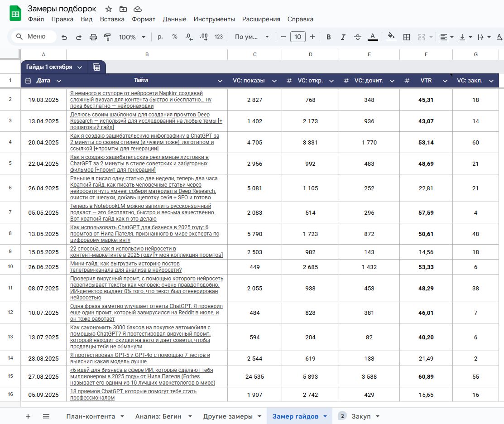Click the Print icon in toolbar
This screenshot has width=504, height=424.
(x=93, y=37)
